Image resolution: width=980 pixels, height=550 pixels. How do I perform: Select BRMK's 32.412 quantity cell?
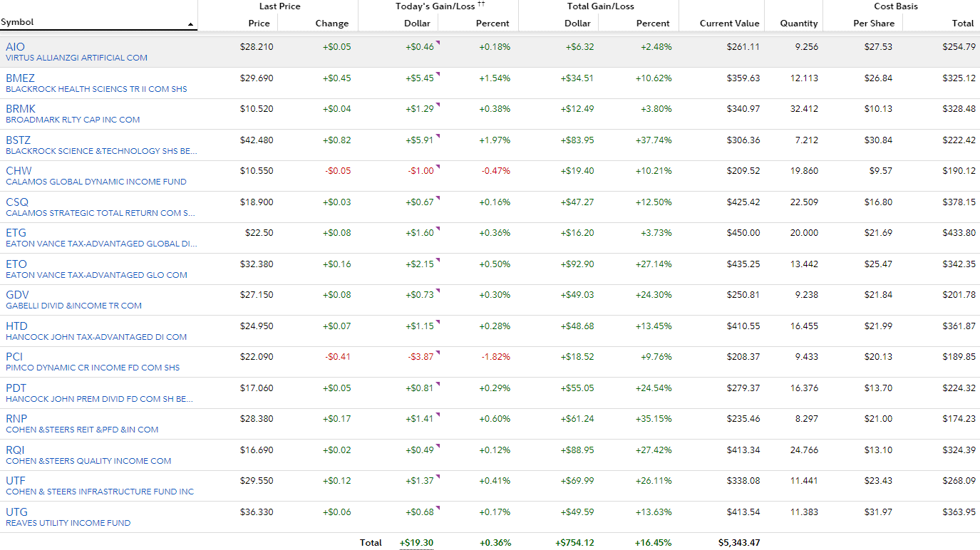pyautogui.click(x=804, y=109)
